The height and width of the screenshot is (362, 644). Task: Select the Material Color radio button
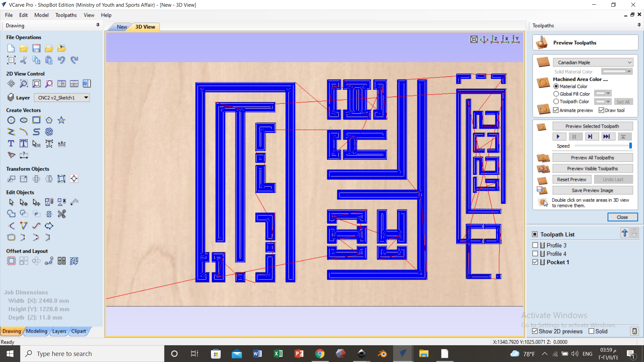click(x=556, y=86)
